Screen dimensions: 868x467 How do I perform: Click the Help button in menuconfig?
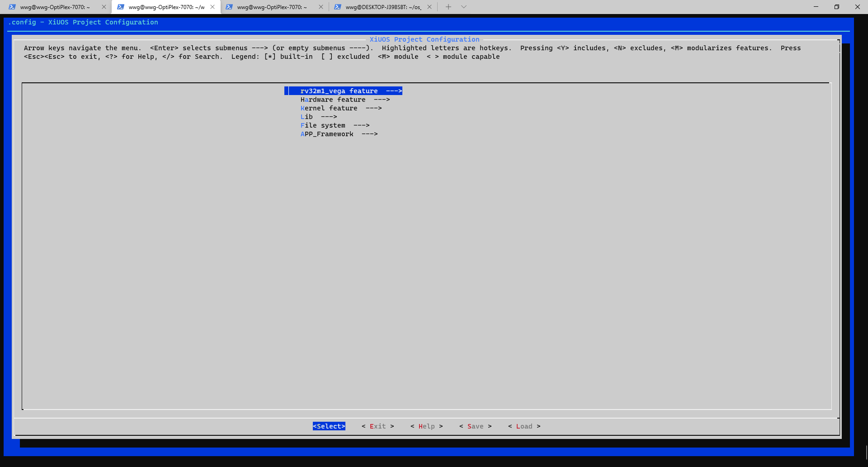point(427,426)
